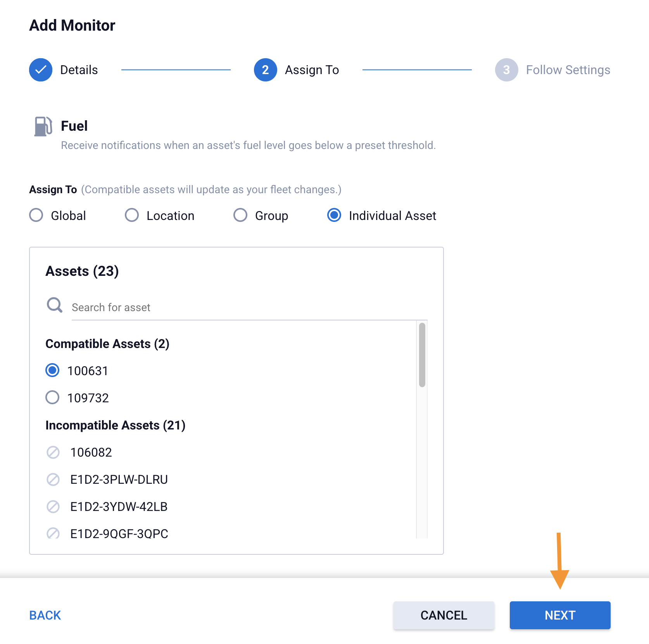Focus the Search for asset field
This screenshot has width=649, height=644.
click(x=248, y=308)
